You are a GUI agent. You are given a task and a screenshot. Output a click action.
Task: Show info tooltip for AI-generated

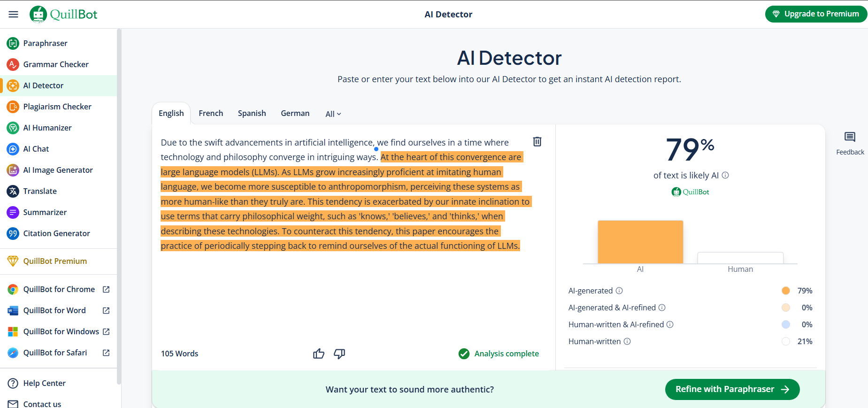(619, 291)
